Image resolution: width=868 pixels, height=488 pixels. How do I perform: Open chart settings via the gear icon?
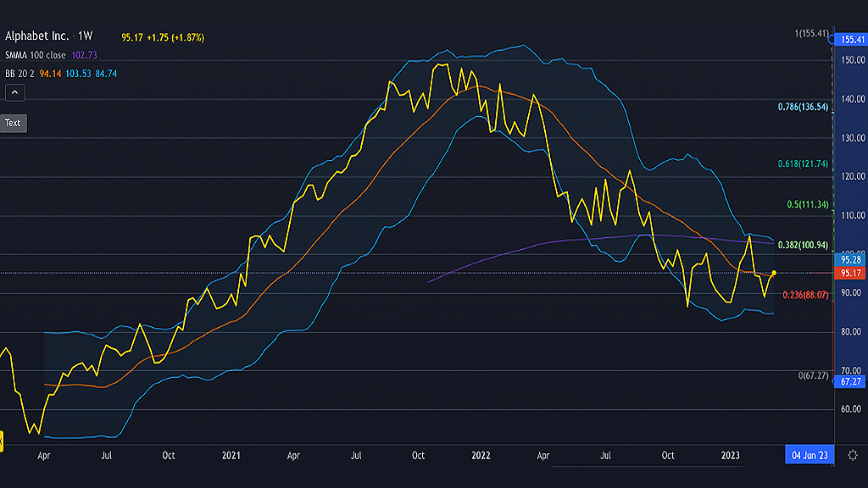[853, 455]
